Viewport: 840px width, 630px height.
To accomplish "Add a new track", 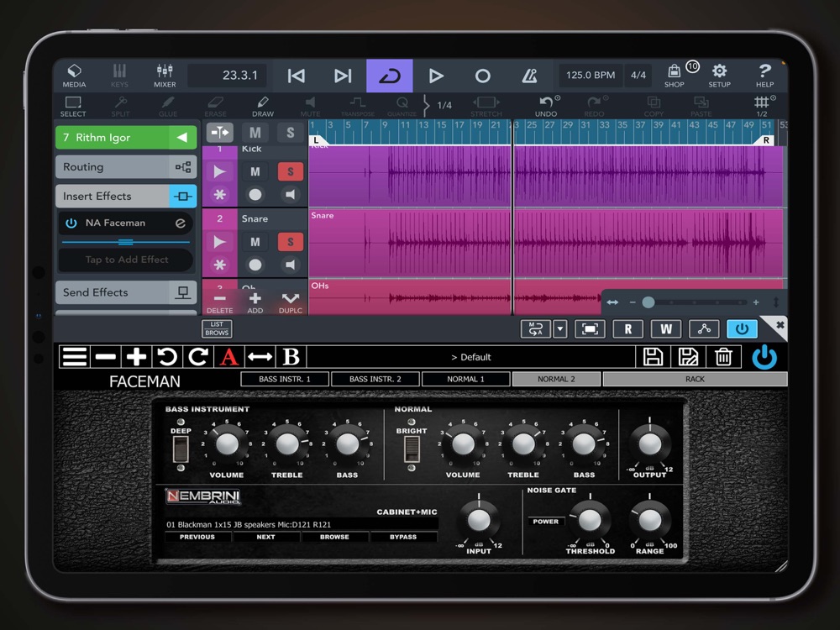I will click(x=255, y=302).
